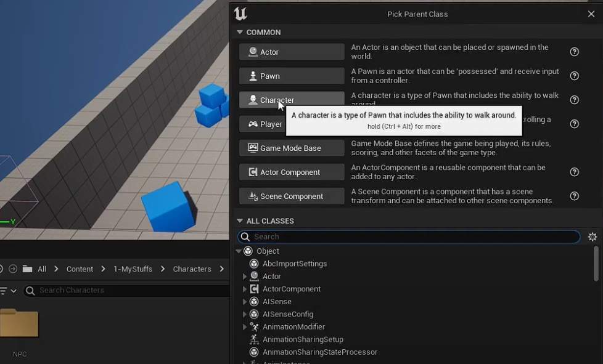
Task: Navigate to All in content path
Action: point(42,269)
